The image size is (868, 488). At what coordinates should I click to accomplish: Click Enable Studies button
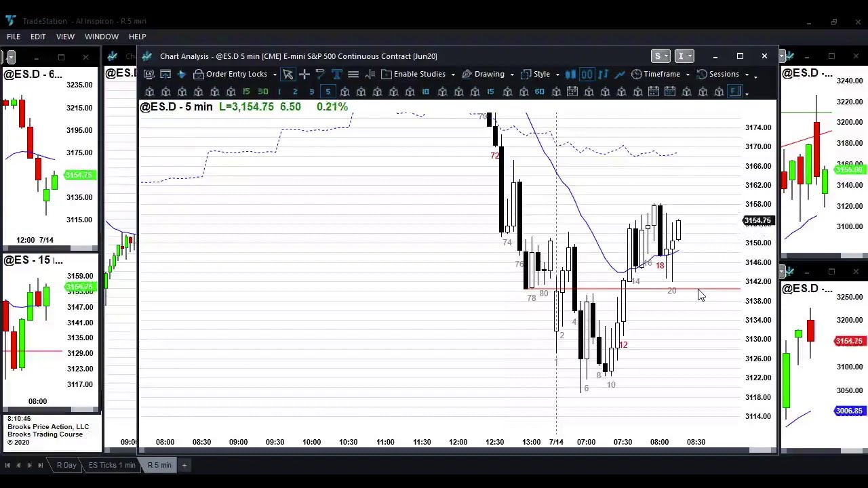pos(413,74)
